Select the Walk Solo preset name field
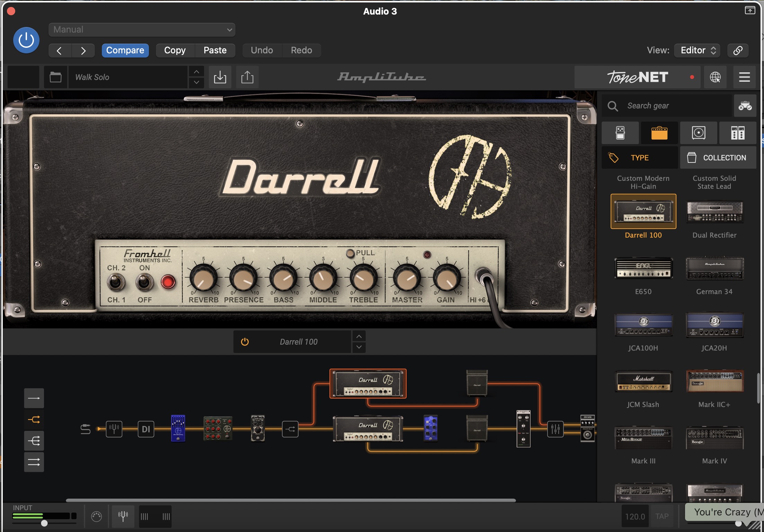The image size is (764, 532). (128, 77)
